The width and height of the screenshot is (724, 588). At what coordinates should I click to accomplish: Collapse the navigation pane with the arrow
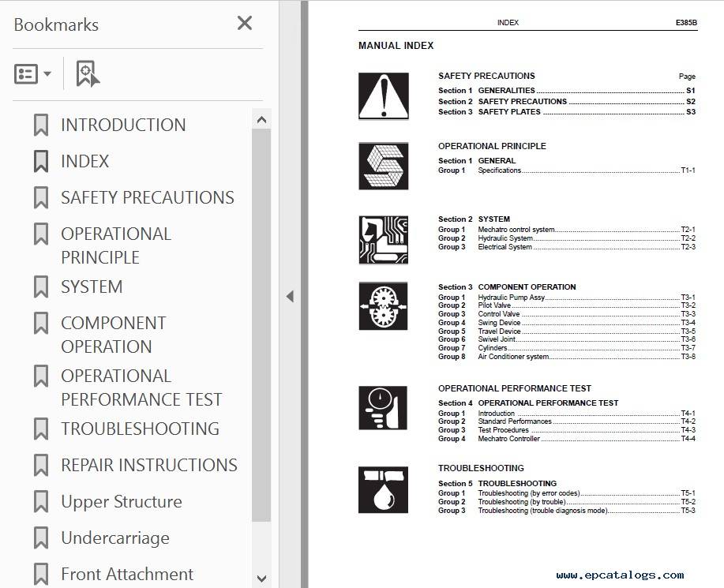[x=290, y=296]
